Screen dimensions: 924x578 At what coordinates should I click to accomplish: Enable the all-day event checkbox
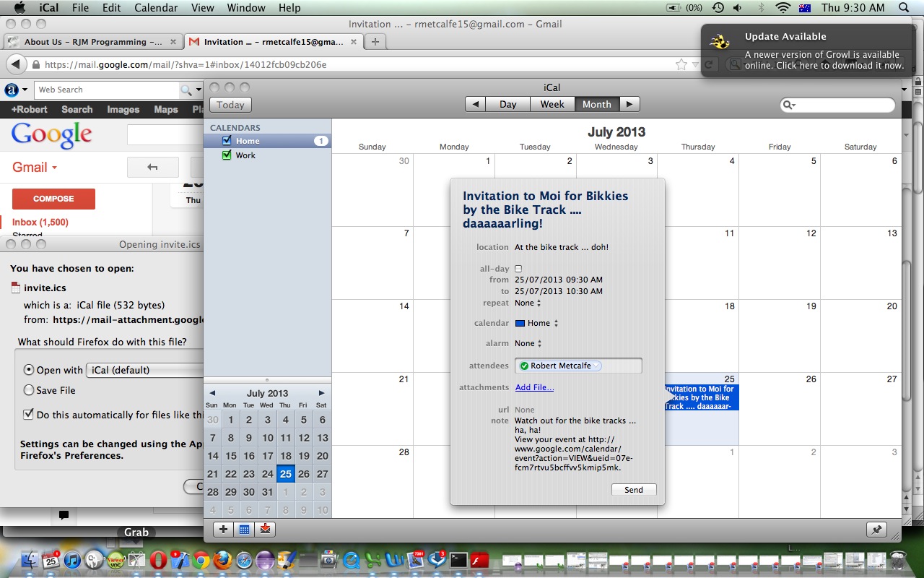click(x=518, y=269)
